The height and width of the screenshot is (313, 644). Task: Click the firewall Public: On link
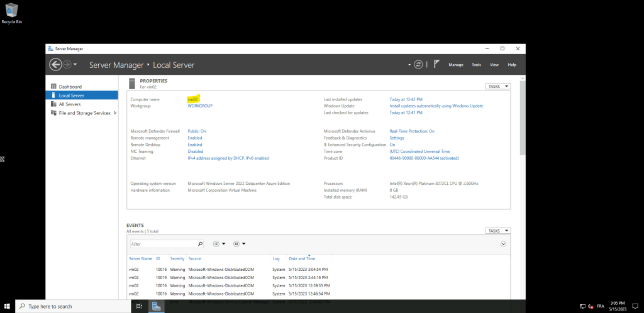click(x=197, y=131)
